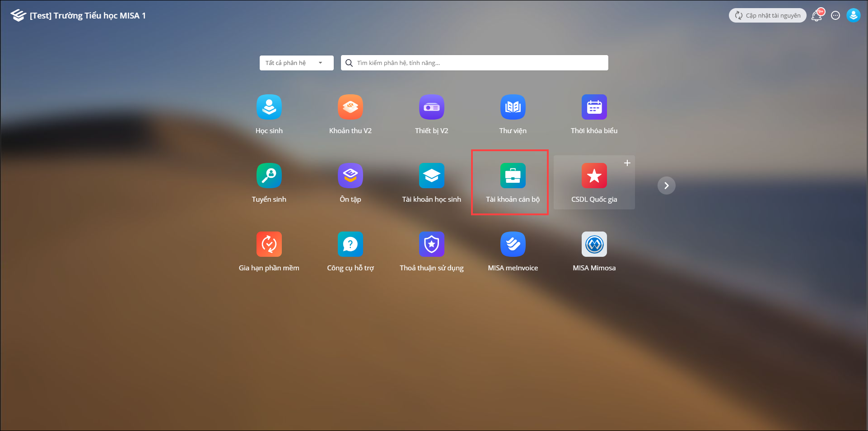Image resolution: width=868 pixels, height=431 pixels.
Task: Open the Khoản thu V2 module
Action: (350, 107)
